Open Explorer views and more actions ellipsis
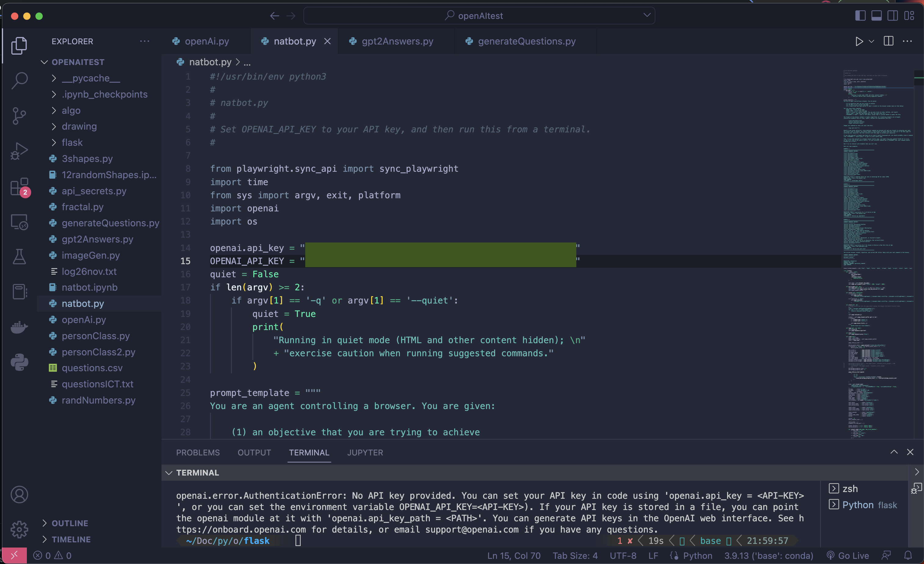Viewport: 924px width, 564px height. (x=145, y=41)
